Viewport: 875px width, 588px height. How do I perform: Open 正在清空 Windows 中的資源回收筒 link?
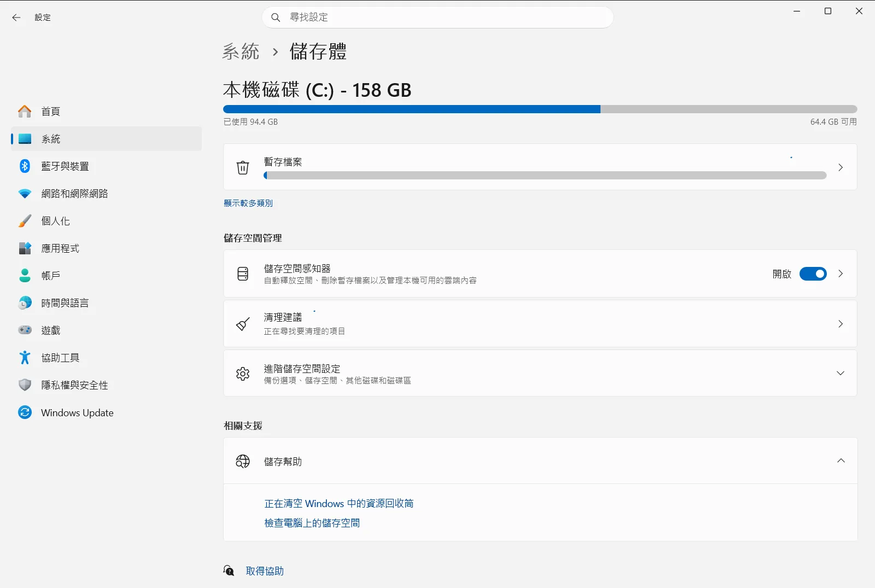[339, 504]
